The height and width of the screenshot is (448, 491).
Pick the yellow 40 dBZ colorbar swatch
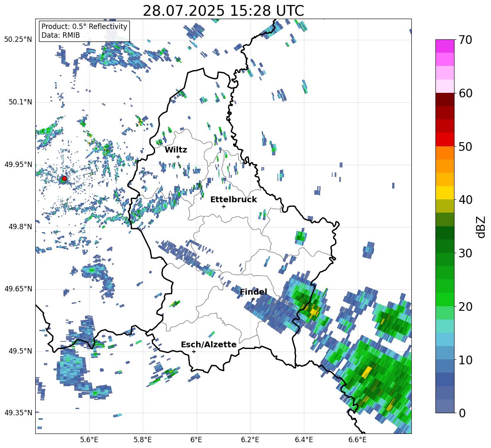tap(445, 193)
